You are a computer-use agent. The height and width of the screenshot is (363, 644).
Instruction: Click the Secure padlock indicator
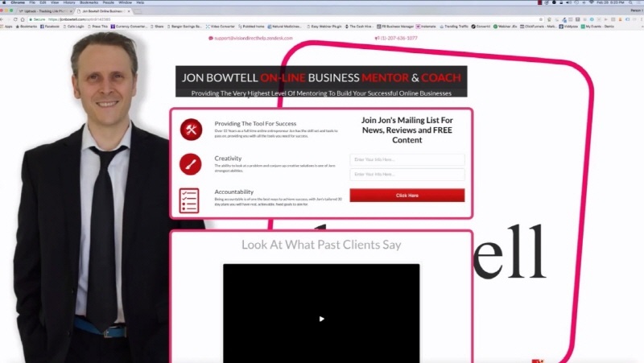pos(37,19)
